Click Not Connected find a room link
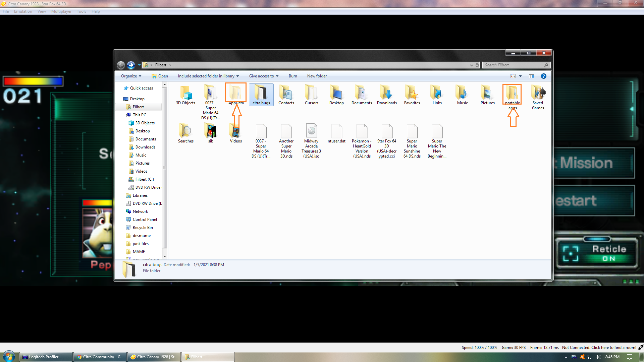 (599, 348)
